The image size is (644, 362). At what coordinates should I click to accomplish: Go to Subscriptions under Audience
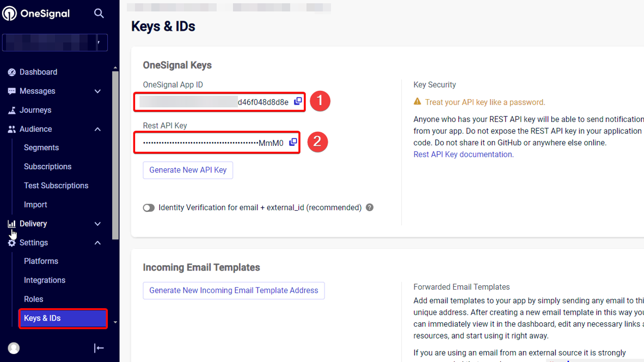click(x=48, y=167)
